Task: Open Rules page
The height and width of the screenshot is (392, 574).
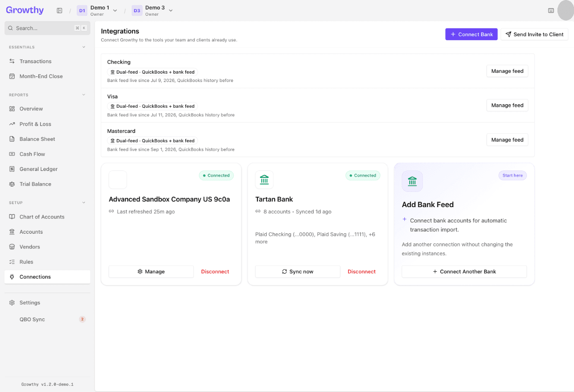Action: 47,262
